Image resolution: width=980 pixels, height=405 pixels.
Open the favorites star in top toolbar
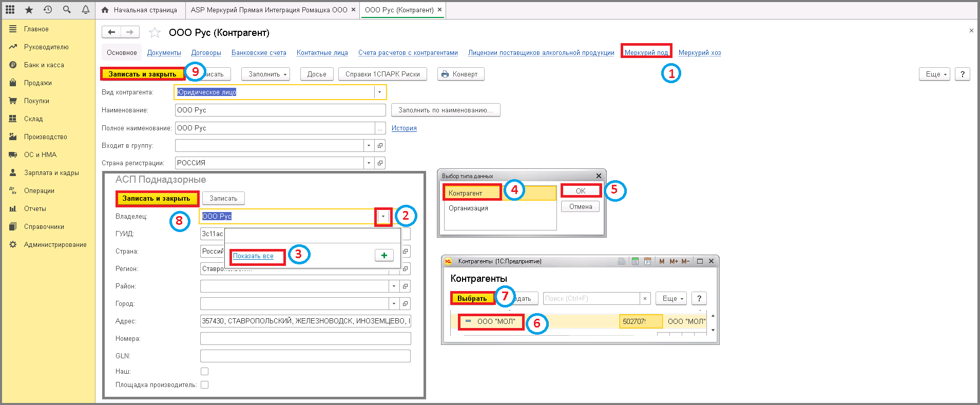click(x=29, y=10)
